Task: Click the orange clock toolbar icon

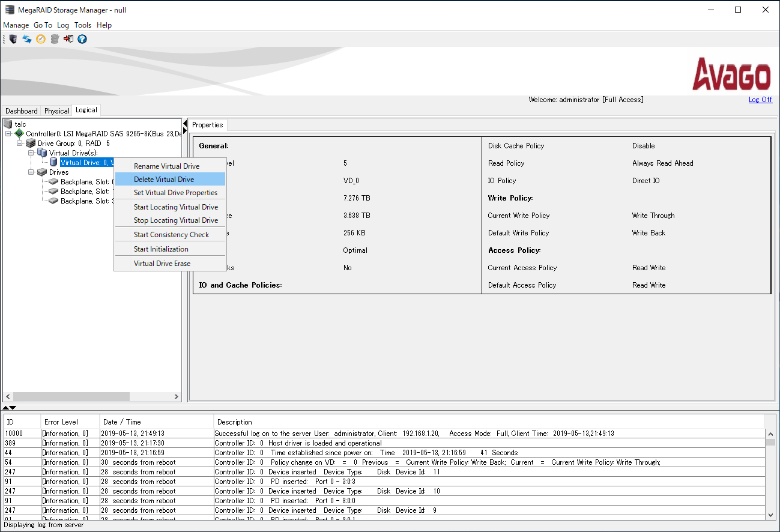Action: 41,39
